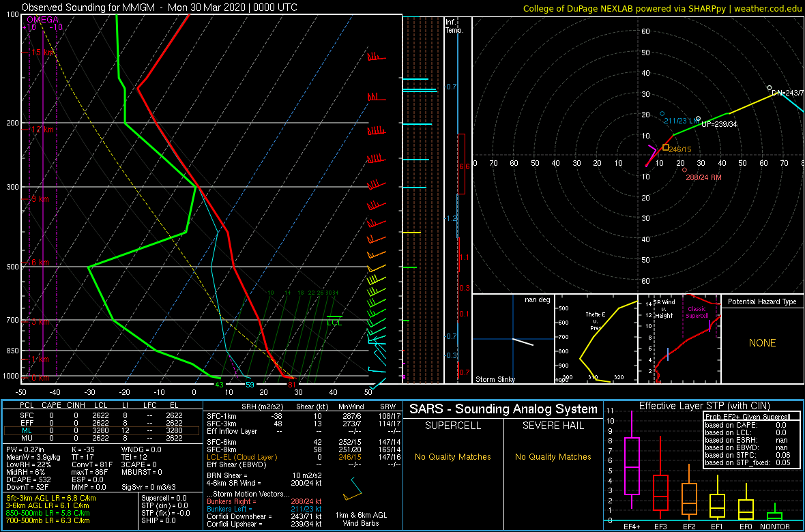805x532 pixels.
Task: Click the Inf. Temp. column label
Action: [x=454, y=26]
